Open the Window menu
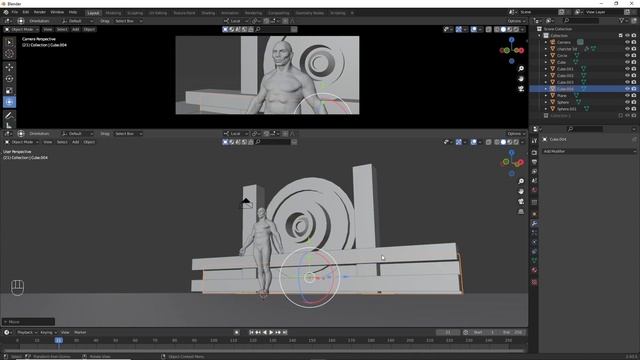The width and height of the screenshot is (640, 360). coord(57,12)
